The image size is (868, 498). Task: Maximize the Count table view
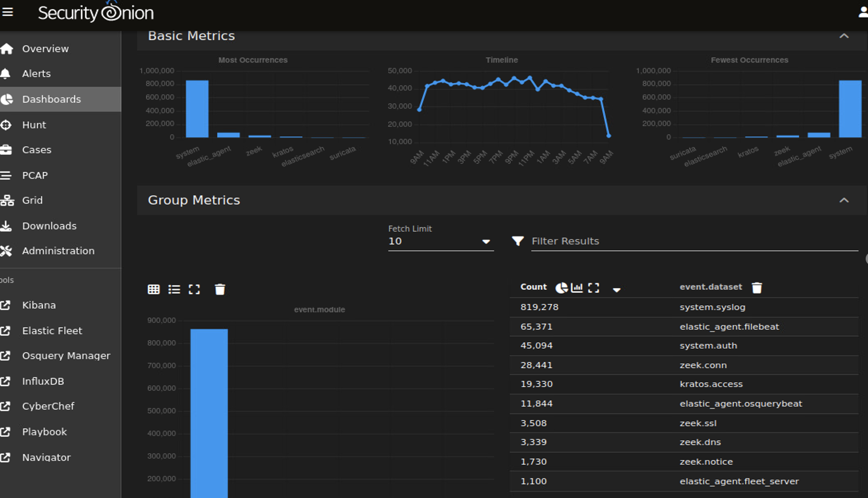594,287
